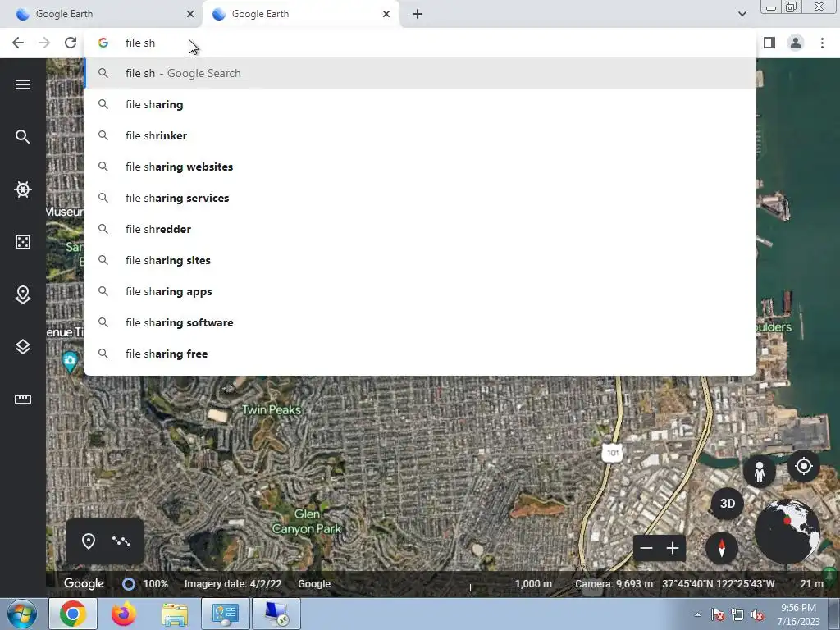Screen dimensions: 840x630
Task: Open a new tab with plus button
Action: 418,14
